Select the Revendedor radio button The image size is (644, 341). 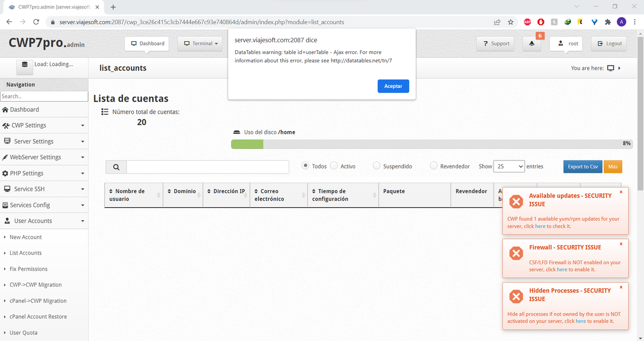pyautogui.click(x=434, y=165)
